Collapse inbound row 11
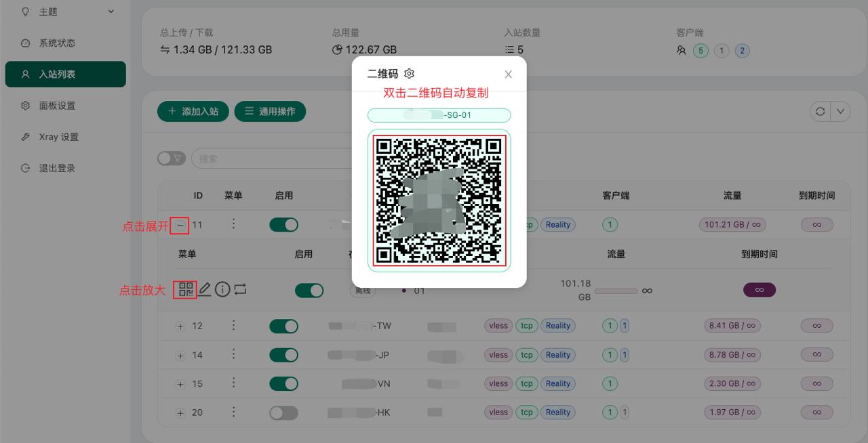This screenshot has width=868, height=443. coord(180,225)
